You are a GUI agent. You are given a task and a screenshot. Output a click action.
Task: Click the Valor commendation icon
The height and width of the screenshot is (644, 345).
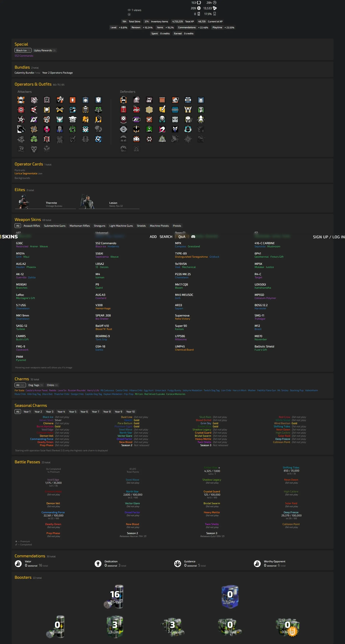pyautogui.click(x=18, y=564)
